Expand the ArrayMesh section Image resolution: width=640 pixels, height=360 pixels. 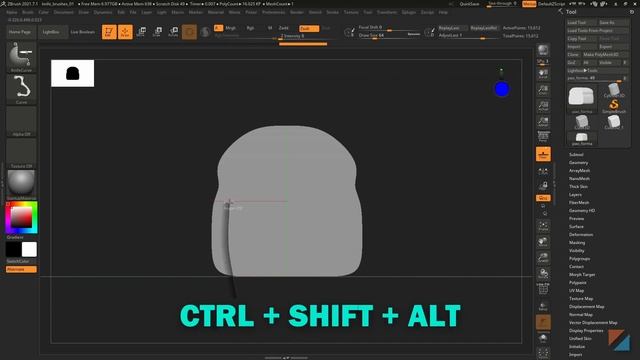579,171
